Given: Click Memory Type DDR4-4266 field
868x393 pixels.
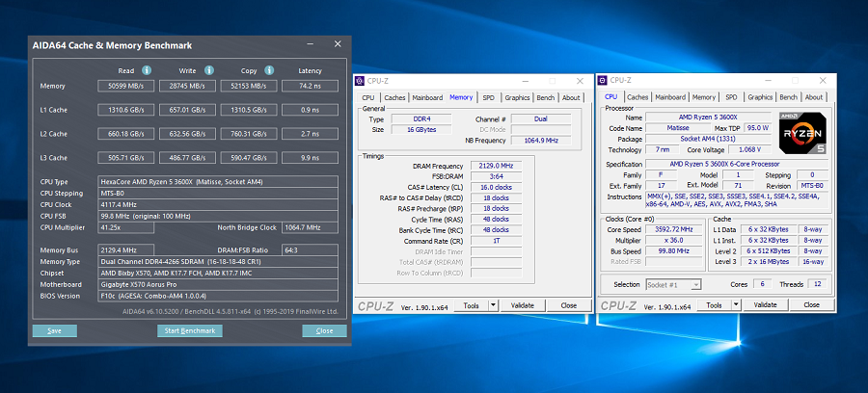Looking at the screenshot, I should tap(218, 262).
